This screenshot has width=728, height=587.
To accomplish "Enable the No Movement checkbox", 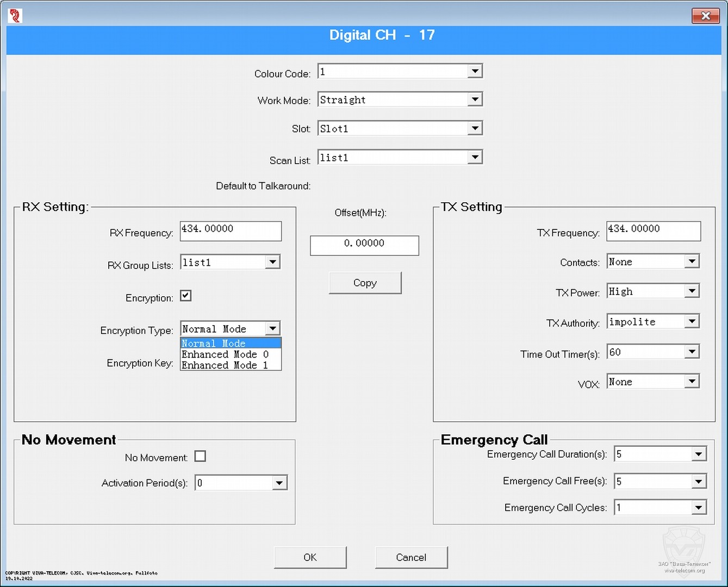I will click(x=200, y=456).
